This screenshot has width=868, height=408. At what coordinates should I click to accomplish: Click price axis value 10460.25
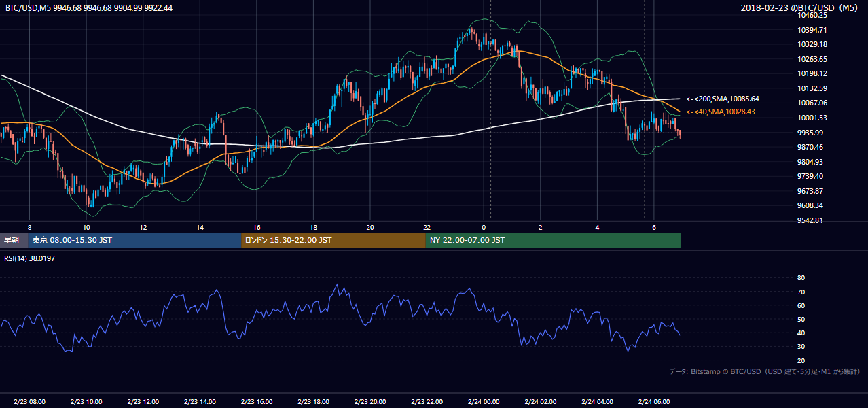click(x=812, y=15)
